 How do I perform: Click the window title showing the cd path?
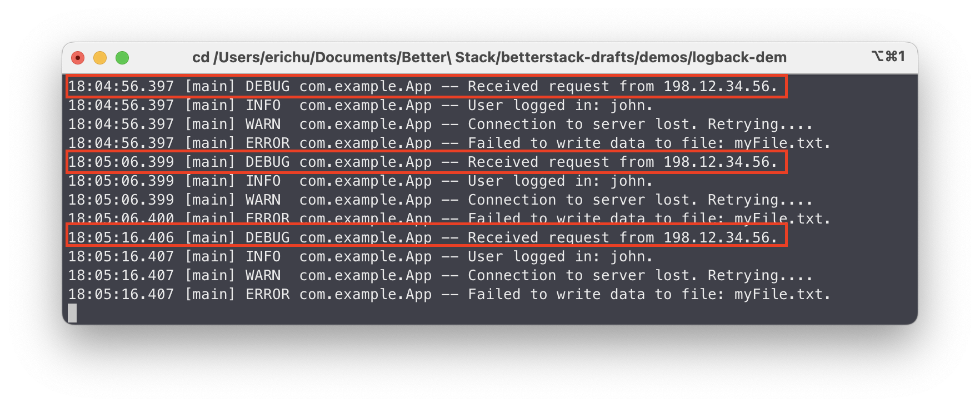point(489,57)
